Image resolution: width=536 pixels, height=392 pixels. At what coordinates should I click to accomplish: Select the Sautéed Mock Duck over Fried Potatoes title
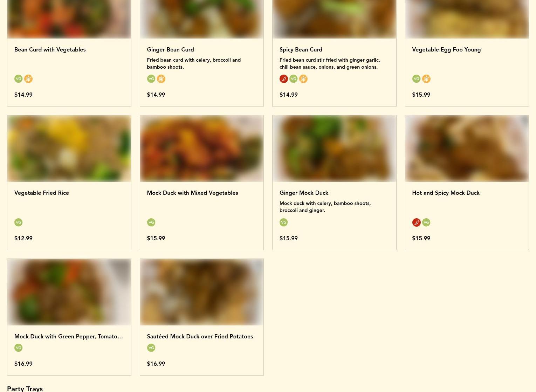tap(200, 336)
